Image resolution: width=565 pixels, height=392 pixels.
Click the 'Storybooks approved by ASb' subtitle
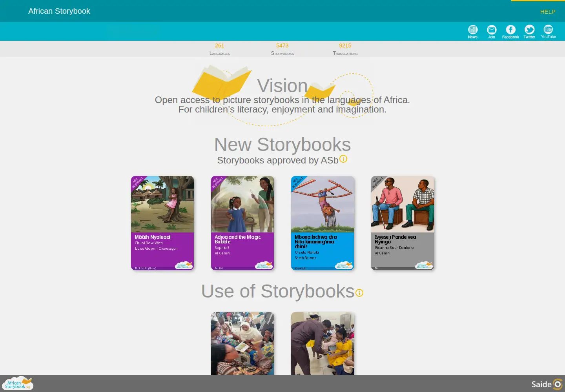point(278,160)
